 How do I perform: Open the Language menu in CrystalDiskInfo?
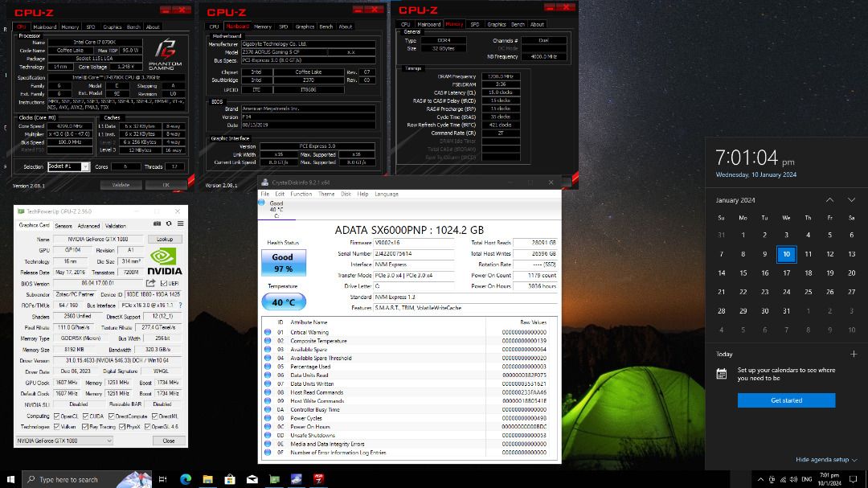point(387,194)
